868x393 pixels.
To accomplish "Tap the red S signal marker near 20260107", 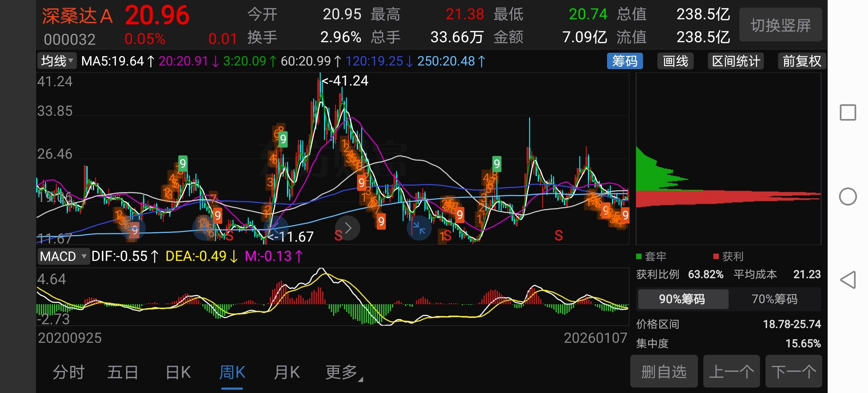I will click(559, 236).
